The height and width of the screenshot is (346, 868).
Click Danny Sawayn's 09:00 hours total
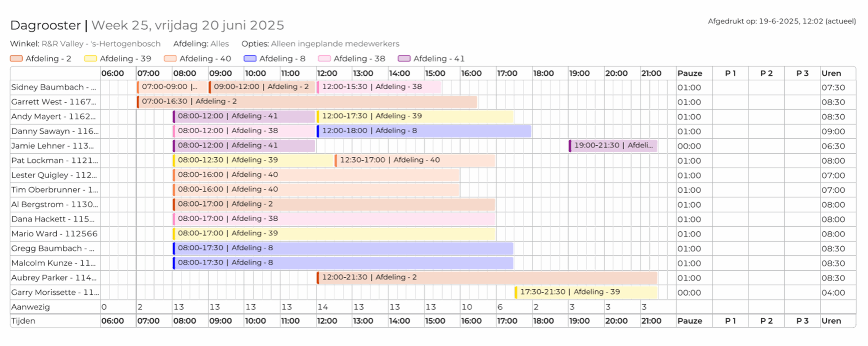833,131
